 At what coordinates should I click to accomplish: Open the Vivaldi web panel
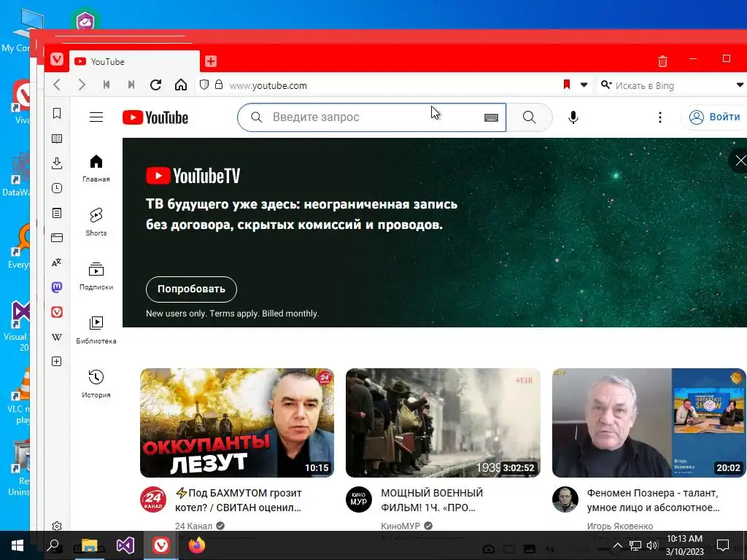[57, 312]
